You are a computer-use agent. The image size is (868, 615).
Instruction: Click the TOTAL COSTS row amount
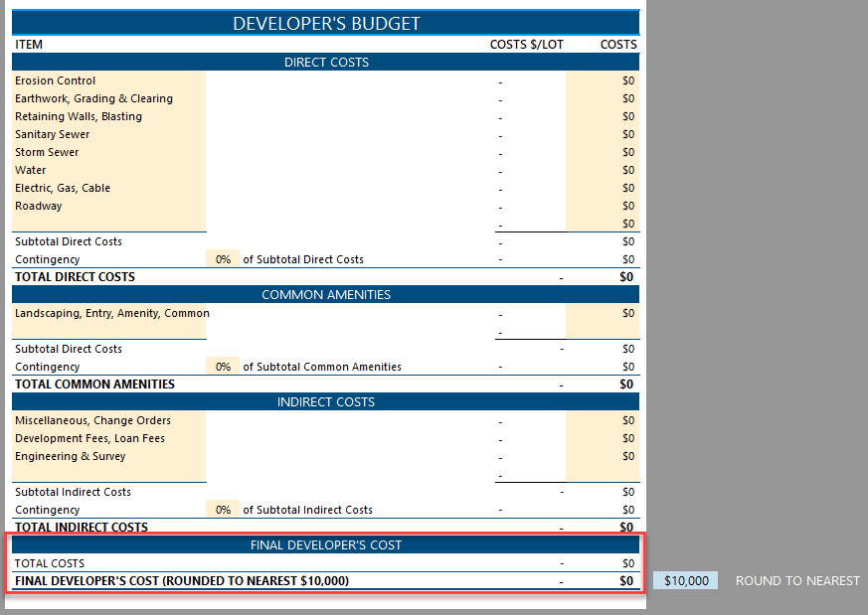[x=625, y=562]
